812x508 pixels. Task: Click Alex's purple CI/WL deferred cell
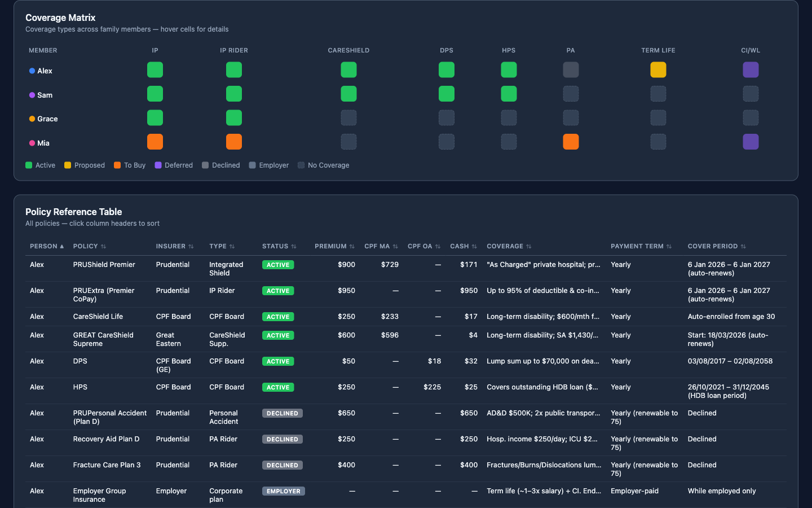[751, 70]
